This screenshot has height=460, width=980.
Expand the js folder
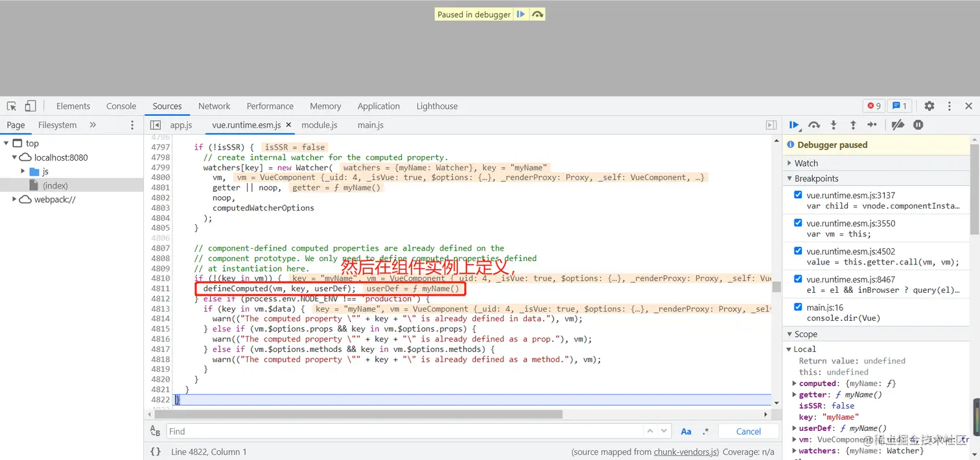(23, 171)
